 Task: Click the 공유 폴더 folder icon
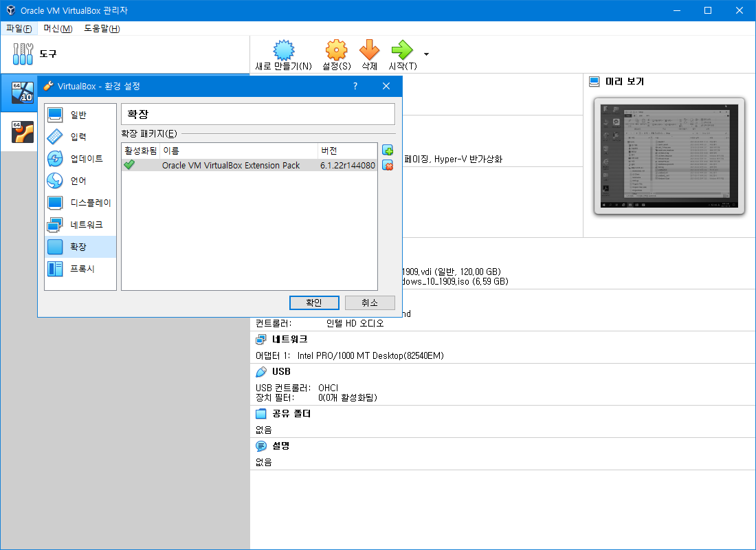point(261,413)
